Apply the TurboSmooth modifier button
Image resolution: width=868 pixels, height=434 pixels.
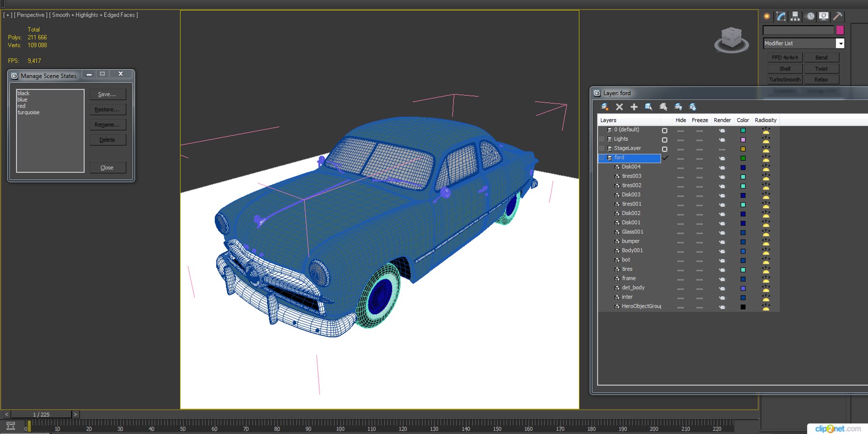785,80
